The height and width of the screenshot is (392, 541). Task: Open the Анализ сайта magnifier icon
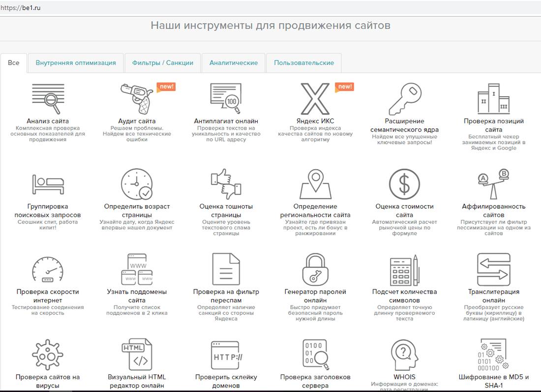(x=48, y=97)
